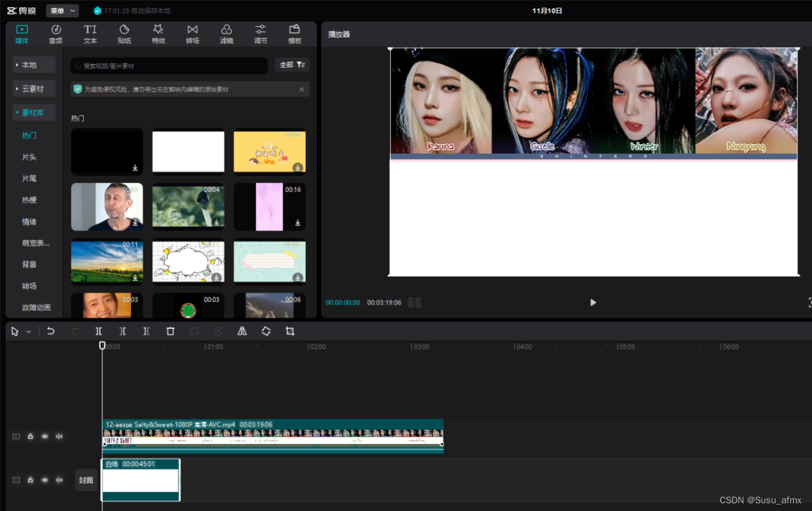The height and width of the screenshot is (511, 812).
Task: Select the comic speech bubble thumbnail
Action: (x=188, y=261)
